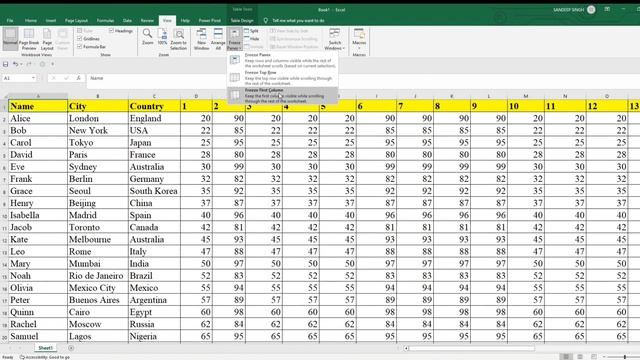Select the Sheet1 worksheet tab
This screenshot has width=640, height=360.
[x=45, y=348]
